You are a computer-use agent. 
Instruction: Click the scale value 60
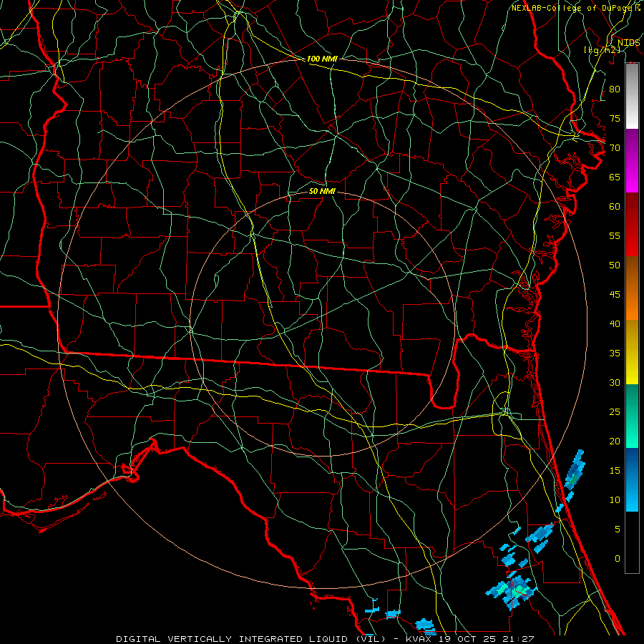(615, 207)
